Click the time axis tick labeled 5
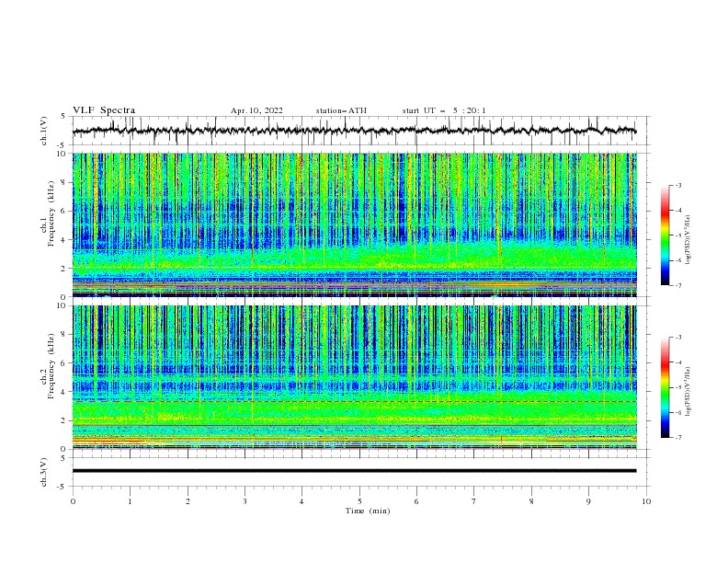The height and width of the screenshot is (563, 728). tap(359, 501)
